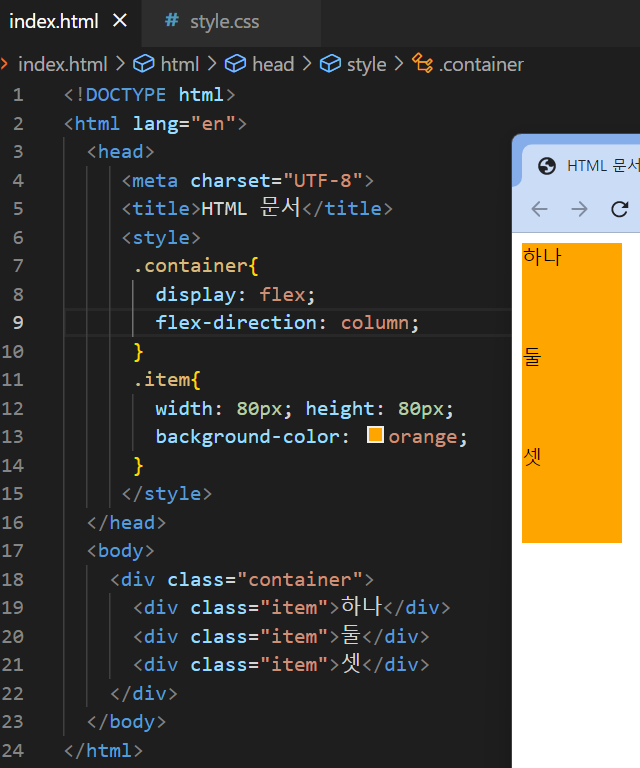Viewport: 640px width, 768px height.
Task: Click closing '/style' tag on line 15
Action: coord(167,494)
